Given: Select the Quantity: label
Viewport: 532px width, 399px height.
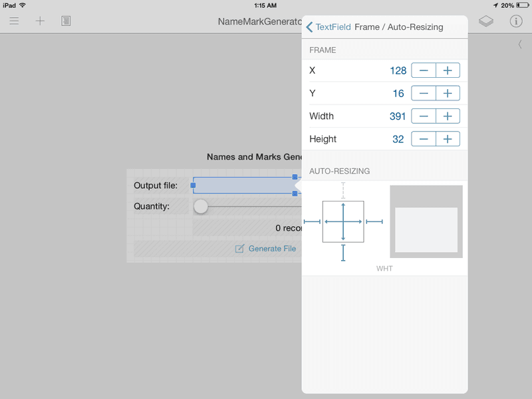Looking at the screenshot, I should pyautogui.click(x=152, y=206).
